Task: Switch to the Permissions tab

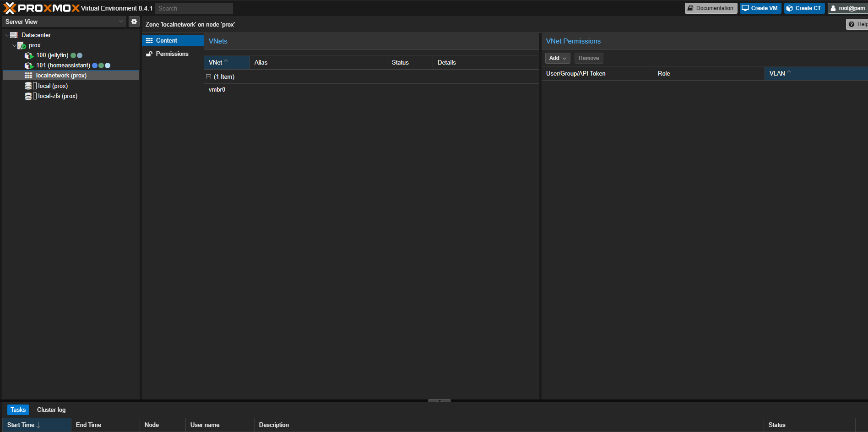Action: point(173,54)
